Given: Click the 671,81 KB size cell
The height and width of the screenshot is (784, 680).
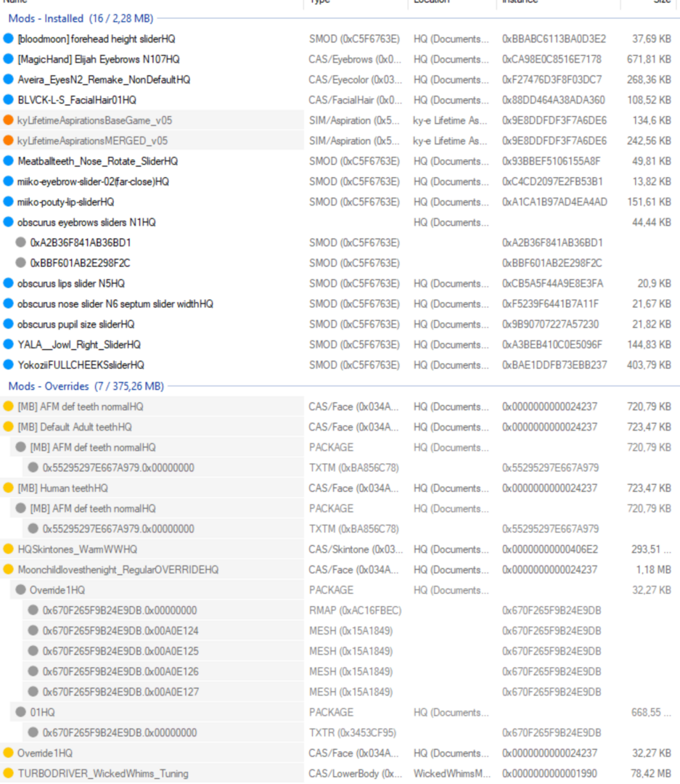Looking at the screenshot, I should (649, 60).
